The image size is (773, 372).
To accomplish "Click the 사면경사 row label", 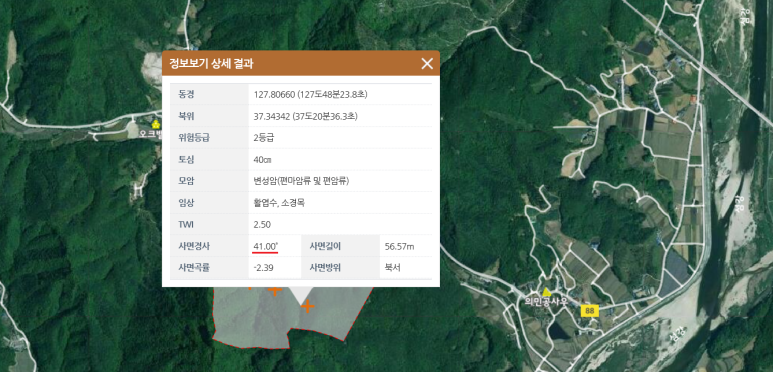I will 194,246.
